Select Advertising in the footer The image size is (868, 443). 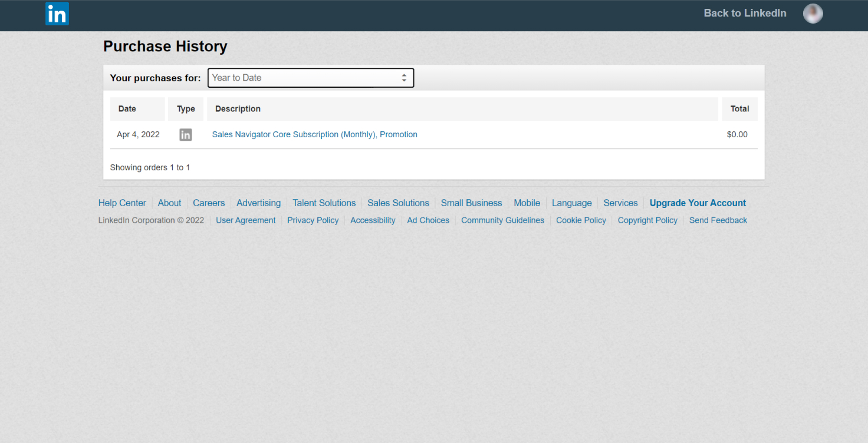tap(258, 203)
